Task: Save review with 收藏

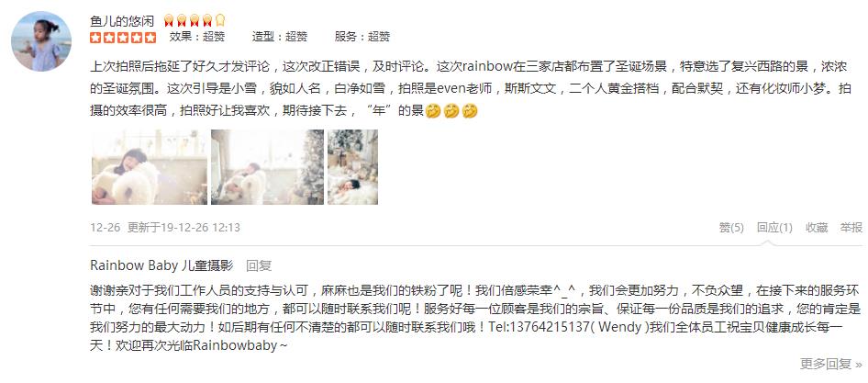Action: (x=817, y=227)
